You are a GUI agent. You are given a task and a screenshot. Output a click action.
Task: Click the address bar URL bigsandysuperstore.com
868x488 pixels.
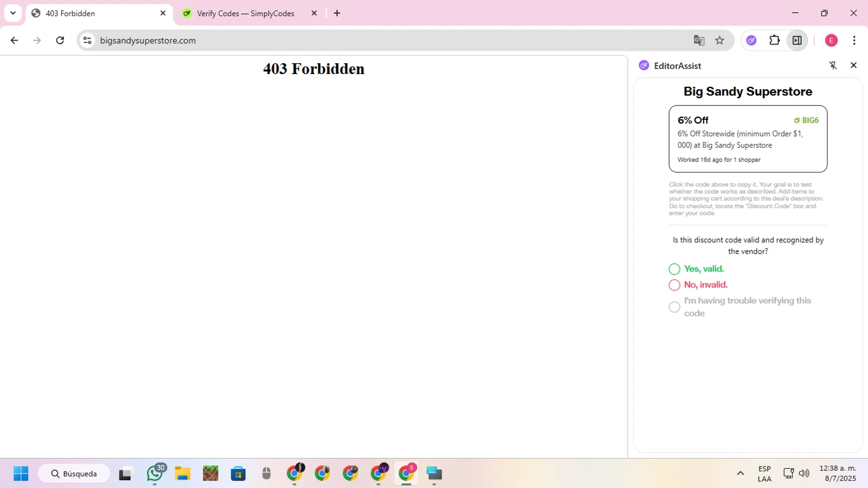148,41
